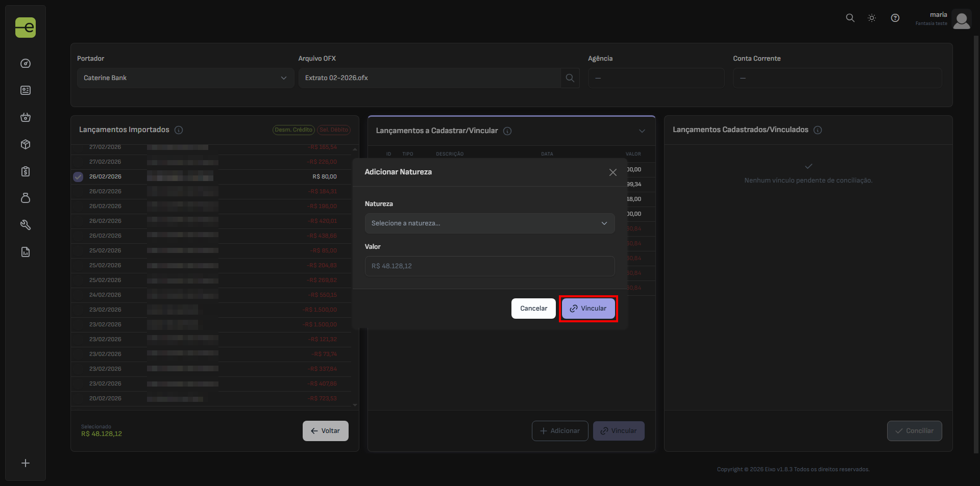Viewport: 980px width, 486px height.
Task: Select the row with value -R$ 204,83
Action: coord(211,266)
